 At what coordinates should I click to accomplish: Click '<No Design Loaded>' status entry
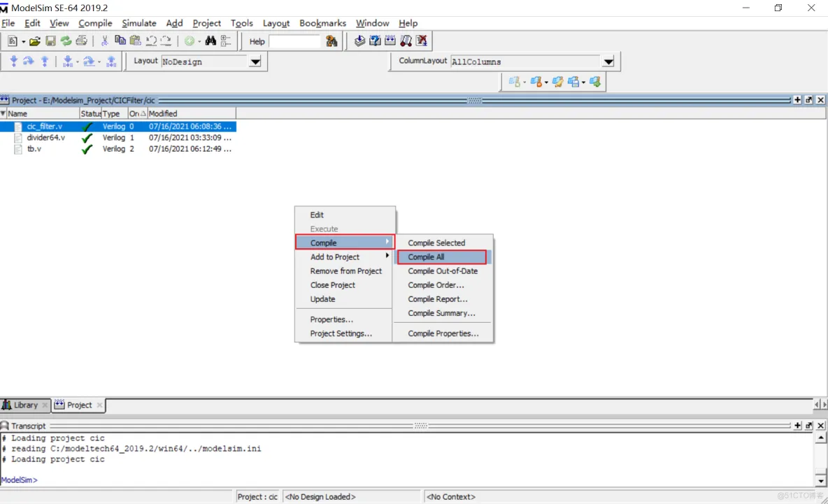point(320,496)
